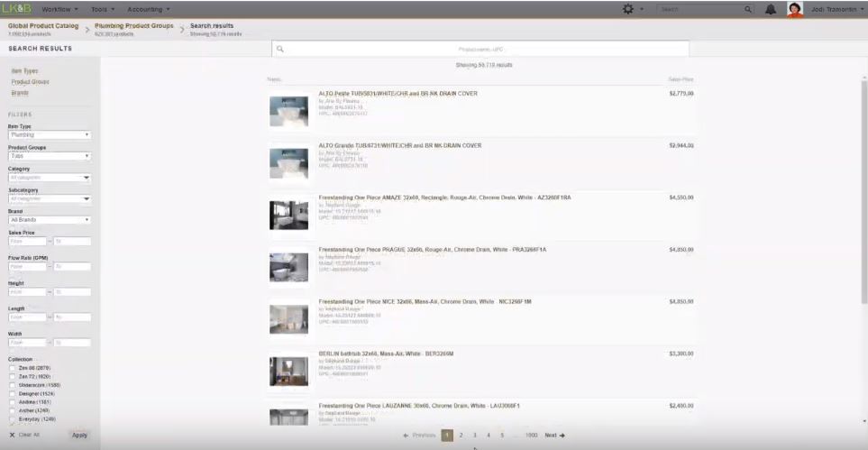
Task: Open the settings gear menu
Action: coord(628,9)
